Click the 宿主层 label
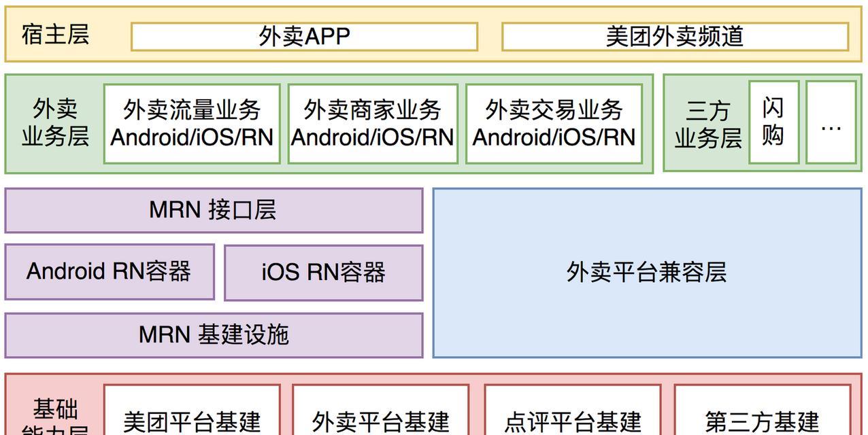The height and width of the screenshot is (435, 868). click(x=55, y=34)
